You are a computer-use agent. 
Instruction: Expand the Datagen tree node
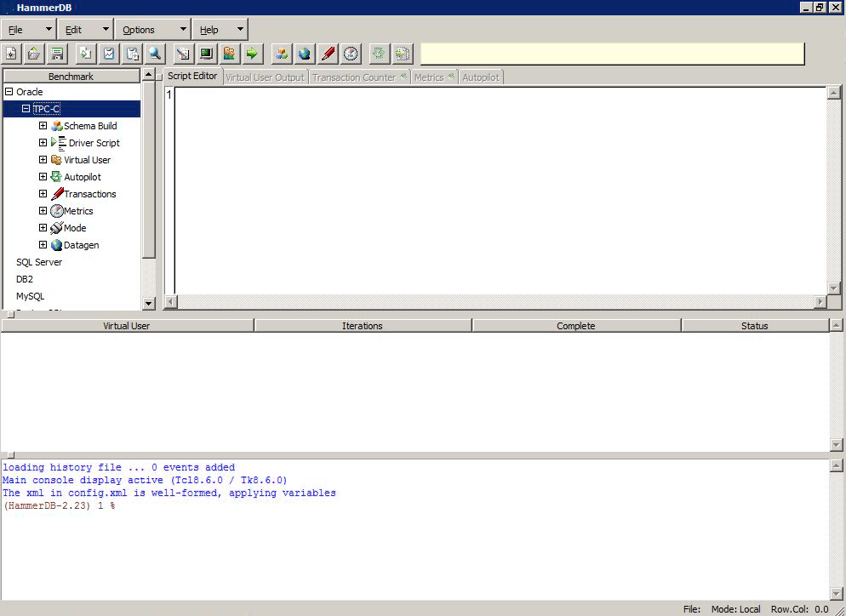click(x=43, y=245)
